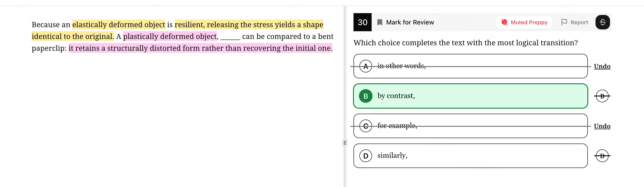
Task: Click the Muted Preppy button
Action: 524,22
